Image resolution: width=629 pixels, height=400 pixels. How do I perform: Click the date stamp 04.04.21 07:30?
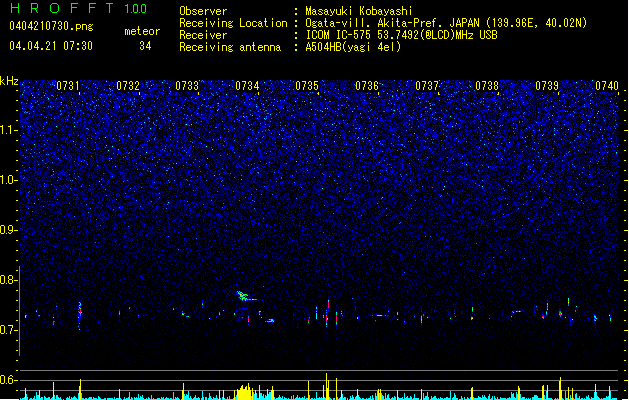[x=51, y=46]
